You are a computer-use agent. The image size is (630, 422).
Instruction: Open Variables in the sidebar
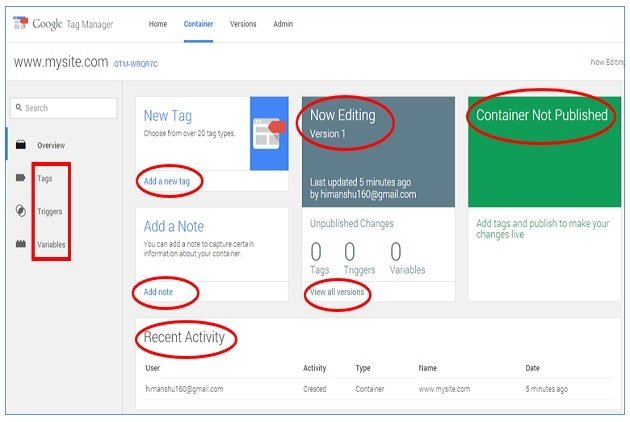point(51,244)
